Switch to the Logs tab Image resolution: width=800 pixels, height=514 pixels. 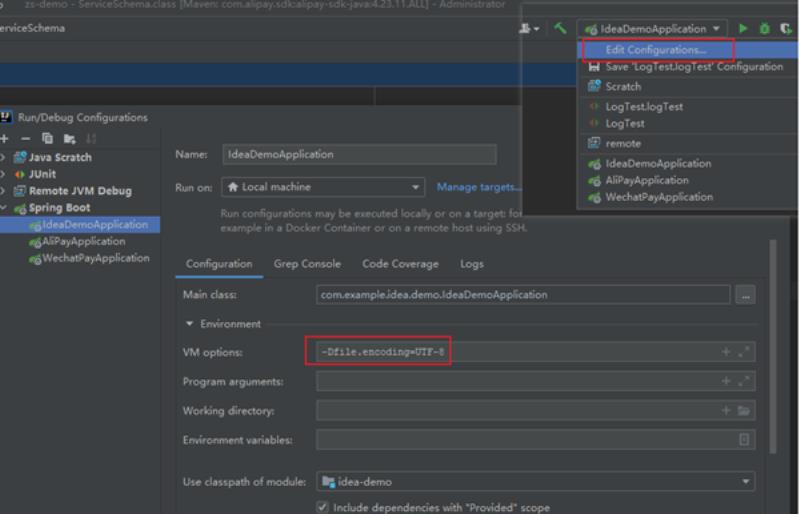(471, 264)
